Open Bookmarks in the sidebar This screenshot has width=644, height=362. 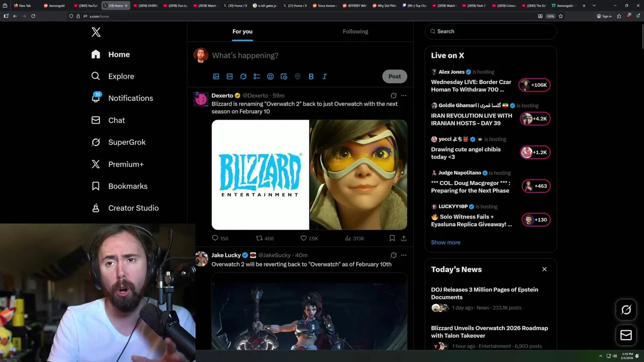point(119,186)
